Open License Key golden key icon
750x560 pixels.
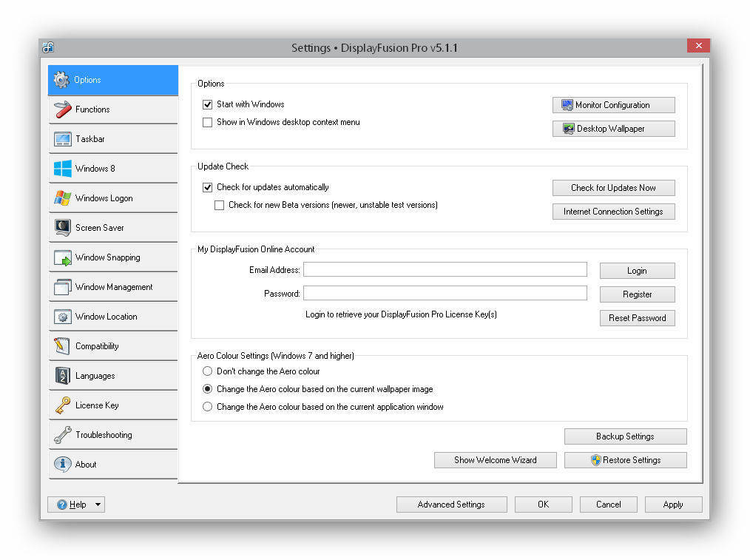63,405
